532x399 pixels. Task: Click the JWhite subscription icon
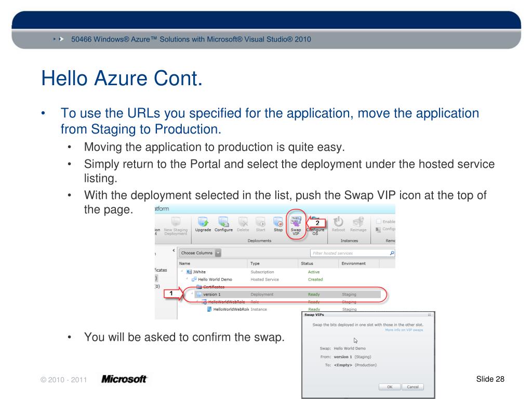point(189,272)
